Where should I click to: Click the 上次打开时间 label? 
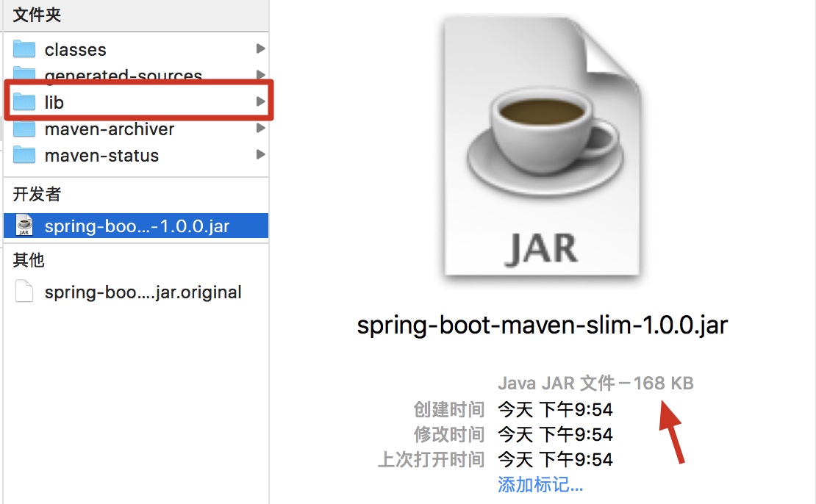432,459
